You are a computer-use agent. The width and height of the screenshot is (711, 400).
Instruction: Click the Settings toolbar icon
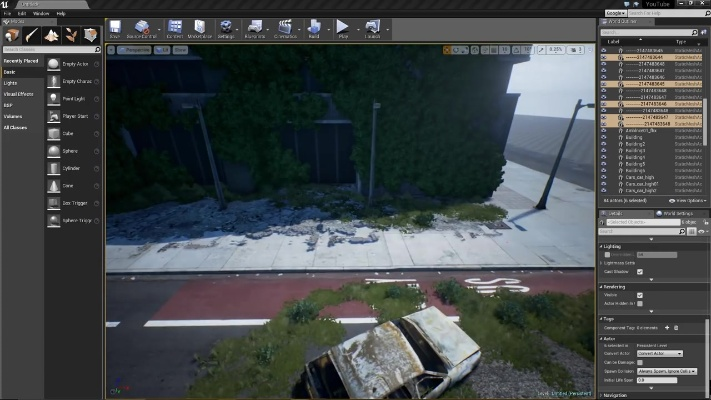227,29
